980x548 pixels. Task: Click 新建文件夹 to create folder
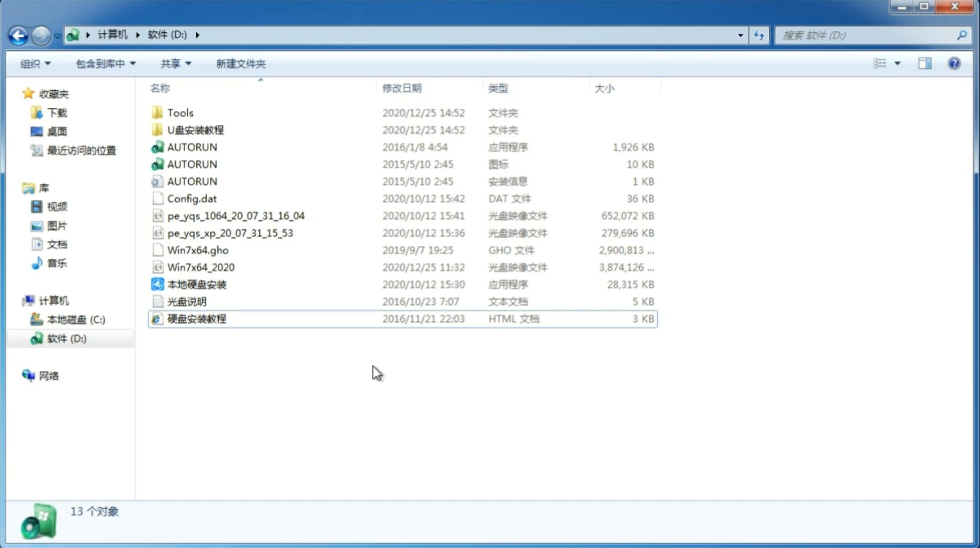(x=240, y=63)
